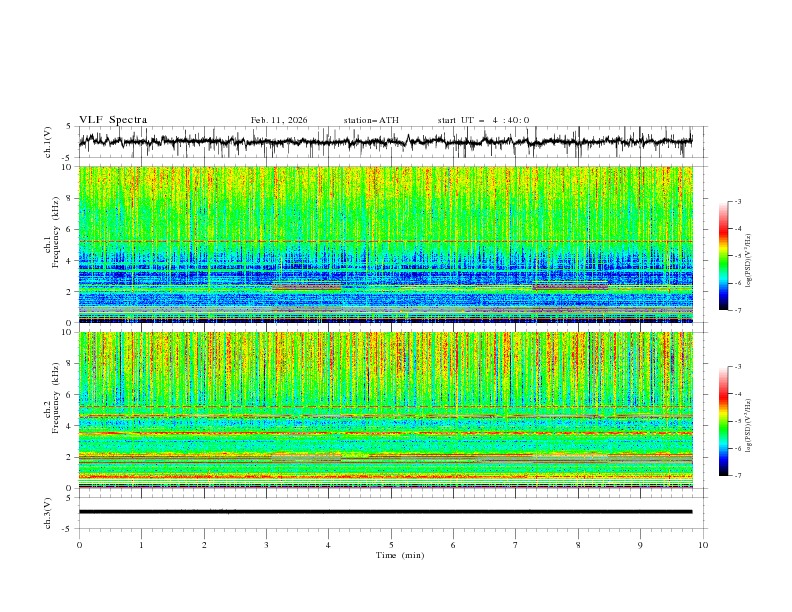Click the ch.3 flat waveform trace
The image size is (792, 612).
click(x=385, y=512)
